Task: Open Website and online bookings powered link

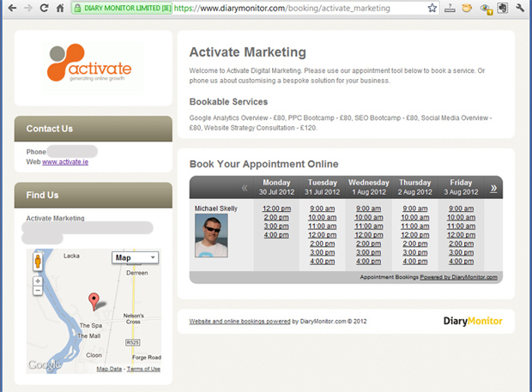Action: 240,321
